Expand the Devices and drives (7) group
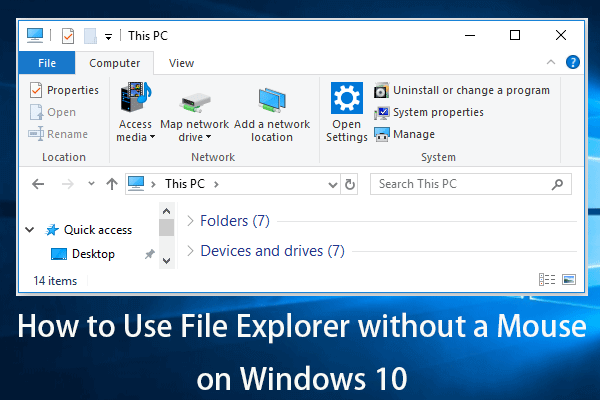 coord(190,251)
